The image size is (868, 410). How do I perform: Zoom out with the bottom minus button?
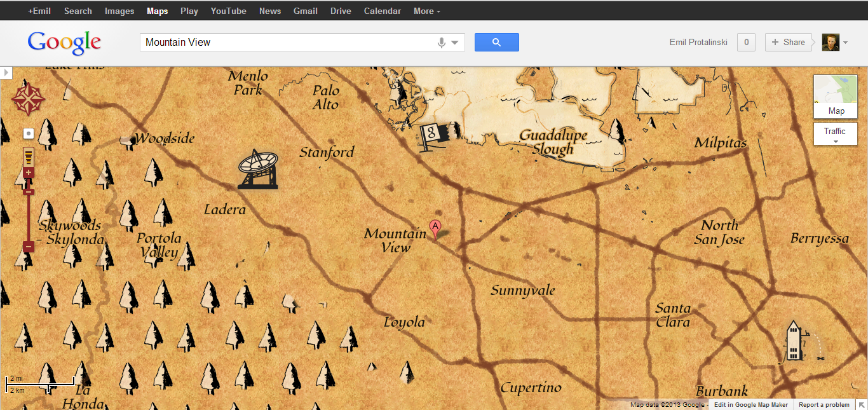pyautogui.click(x=29, y=247)
